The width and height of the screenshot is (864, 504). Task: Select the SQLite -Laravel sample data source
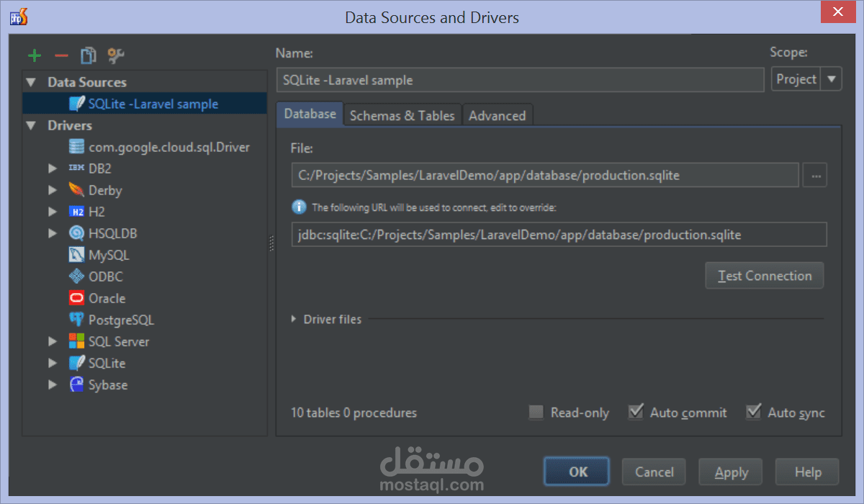(x=145, y=104)
